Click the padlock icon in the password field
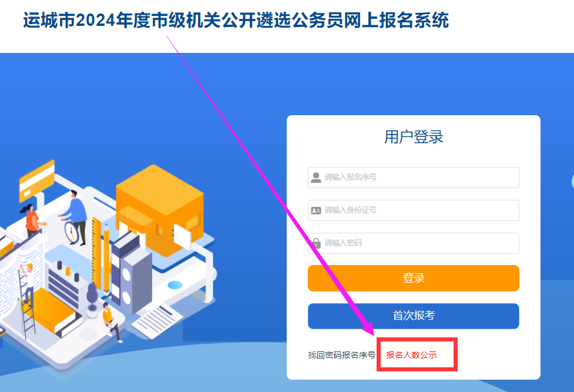Viewport: 574px width, 392px height. [316, 243]
